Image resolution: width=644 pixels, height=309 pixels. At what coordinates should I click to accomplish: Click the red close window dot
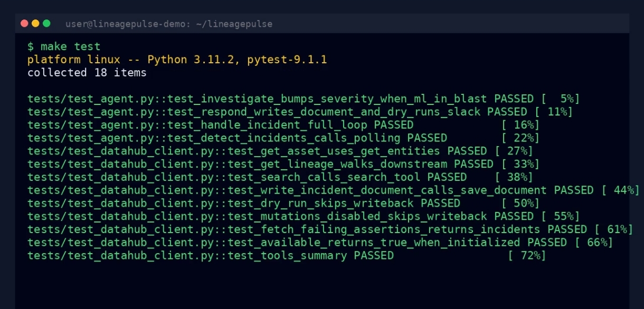click(x=24, y=23)
